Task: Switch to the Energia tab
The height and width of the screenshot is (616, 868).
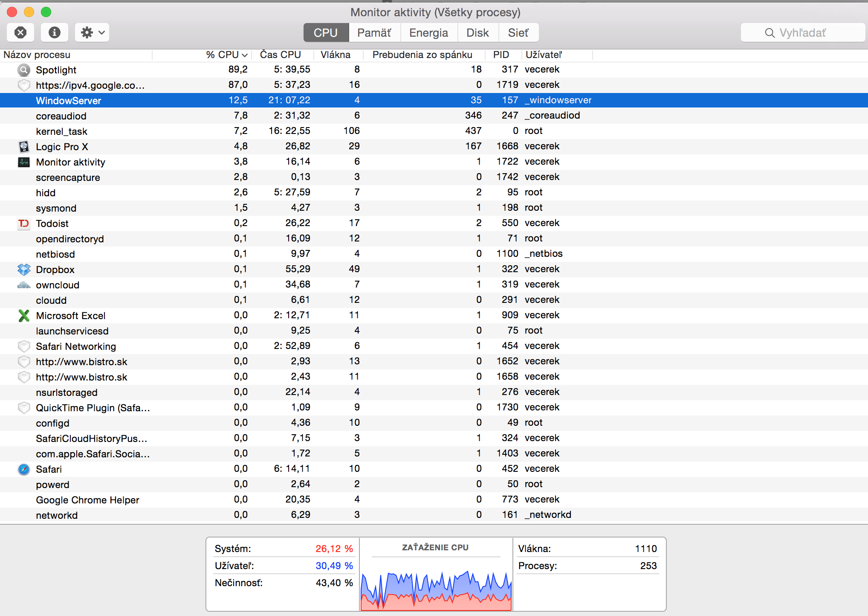Action: pos(428,33)
